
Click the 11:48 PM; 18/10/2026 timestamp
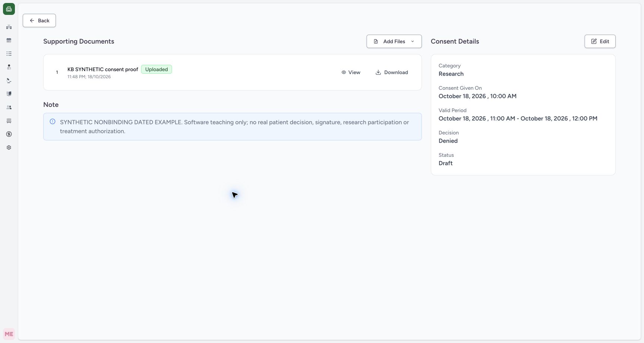tap(89, 77)
